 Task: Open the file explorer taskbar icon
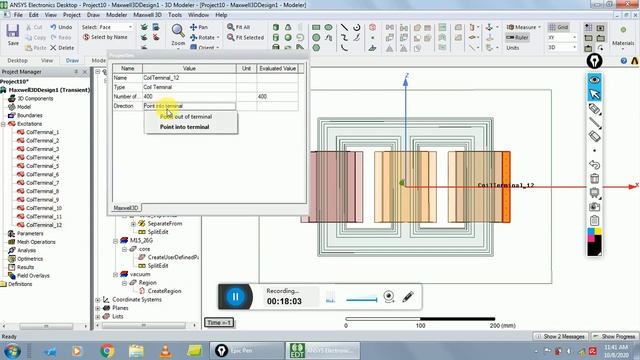tap(136, 351)
